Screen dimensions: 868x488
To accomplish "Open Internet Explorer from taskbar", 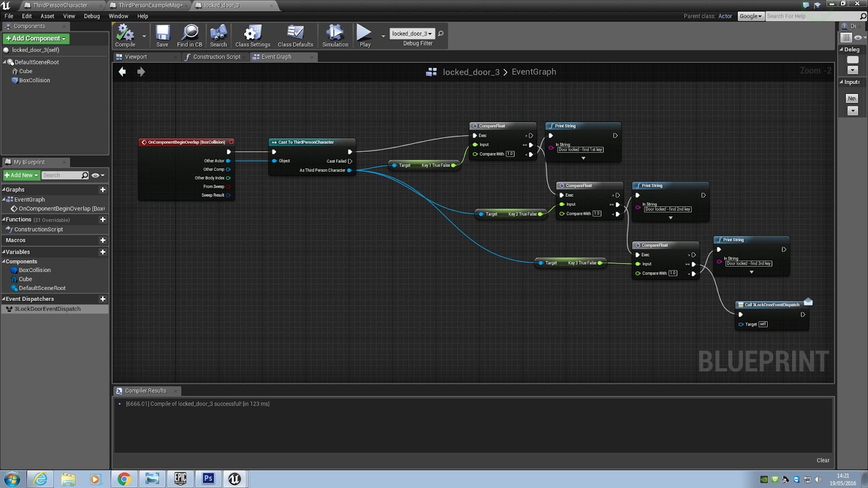I will pos(41,479).
